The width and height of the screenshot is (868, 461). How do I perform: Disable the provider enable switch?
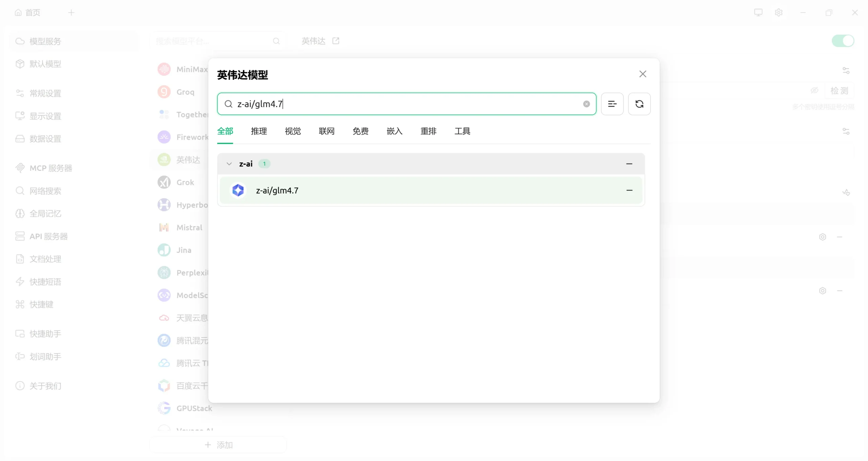pos(842,41)
